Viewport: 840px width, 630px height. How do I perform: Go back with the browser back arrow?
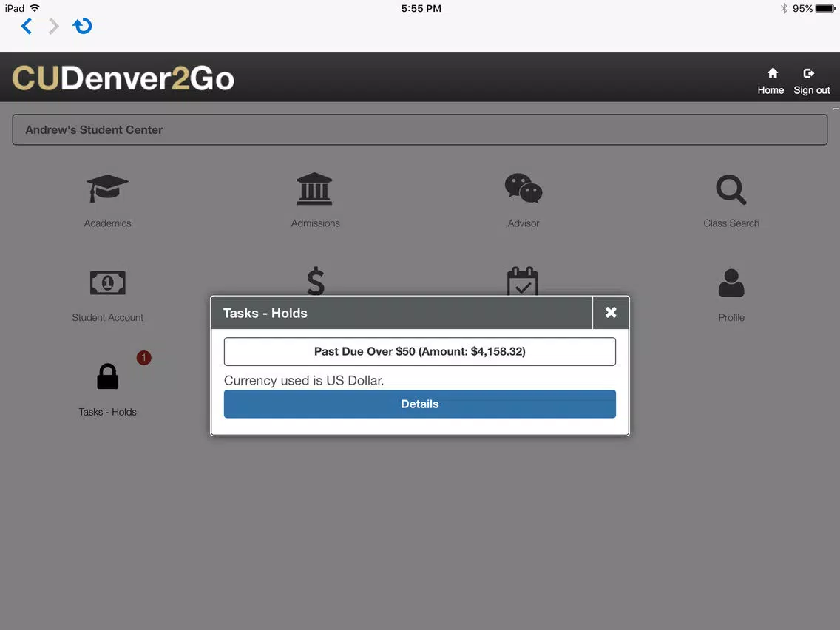tap(27, 26)
